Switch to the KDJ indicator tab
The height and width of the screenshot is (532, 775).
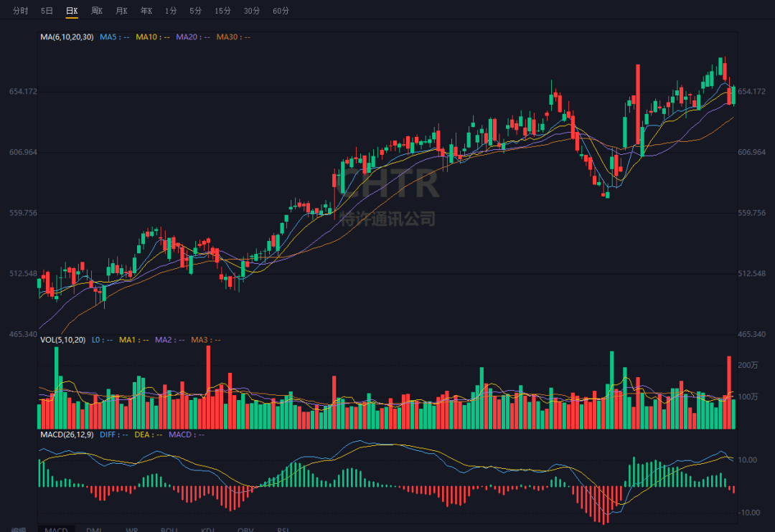tap(207, 530)
